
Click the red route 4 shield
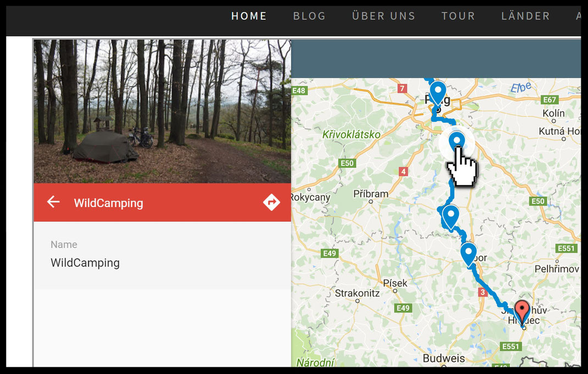[x=403, y=172]
